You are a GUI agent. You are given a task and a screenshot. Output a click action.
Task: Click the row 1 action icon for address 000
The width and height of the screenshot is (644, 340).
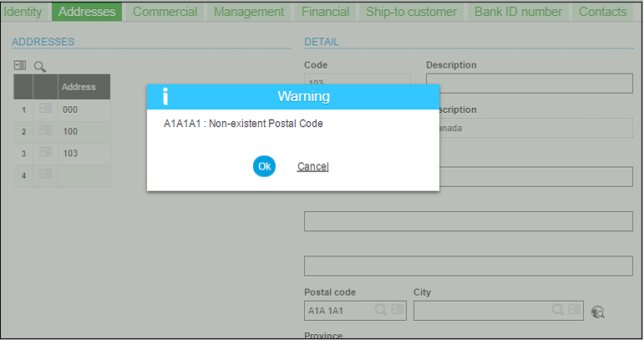pyautogui.click(x=45, y=109)
